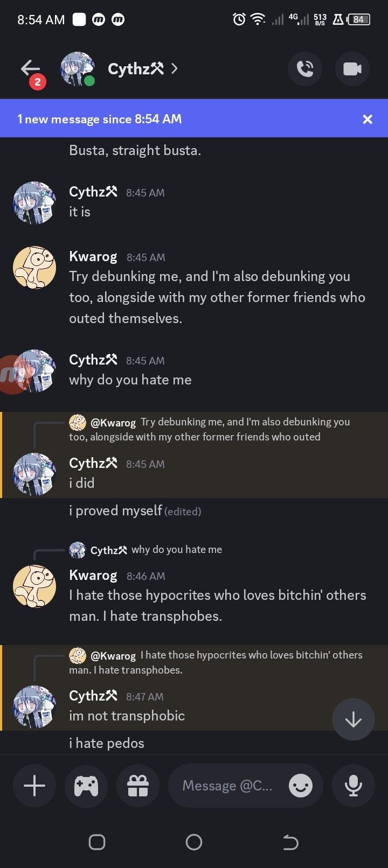
Task: Type in the Message input field
Action: [x=227, y=786]
